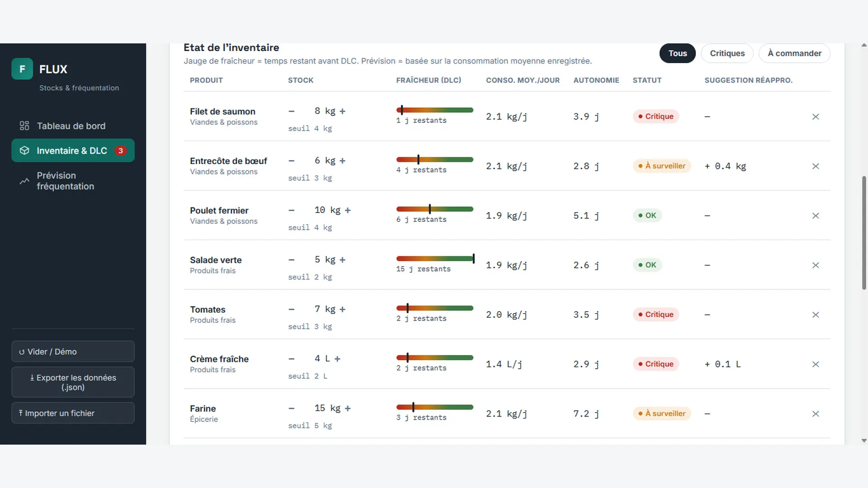Click Importer un fichier button
Image resolution: width=868 pixels, height=488 pixels.
73,413
